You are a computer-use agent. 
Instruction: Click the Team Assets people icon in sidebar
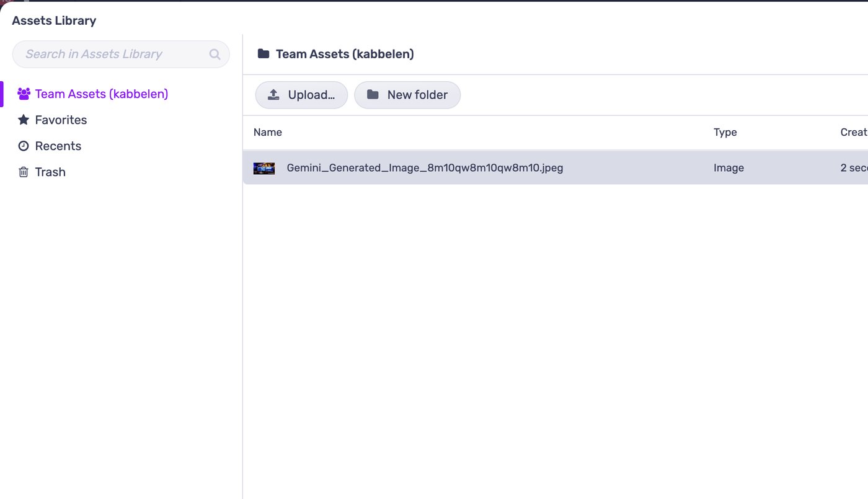[24, 94]
